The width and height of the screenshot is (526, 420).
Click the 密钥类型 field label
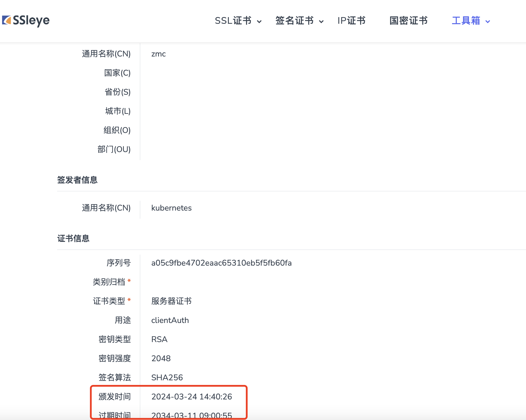pyautogui.click(x=115, y=339)
